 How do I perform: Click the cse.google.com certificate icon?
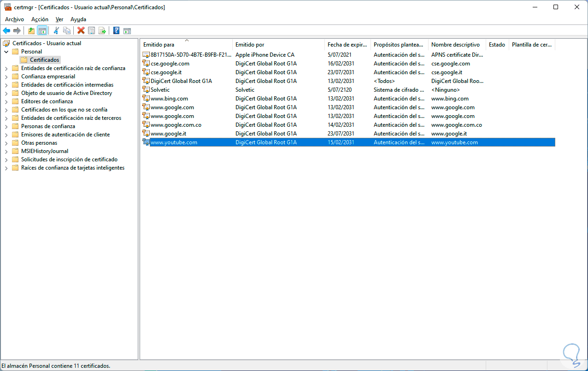pyautogui.click(x=146, y=64)
